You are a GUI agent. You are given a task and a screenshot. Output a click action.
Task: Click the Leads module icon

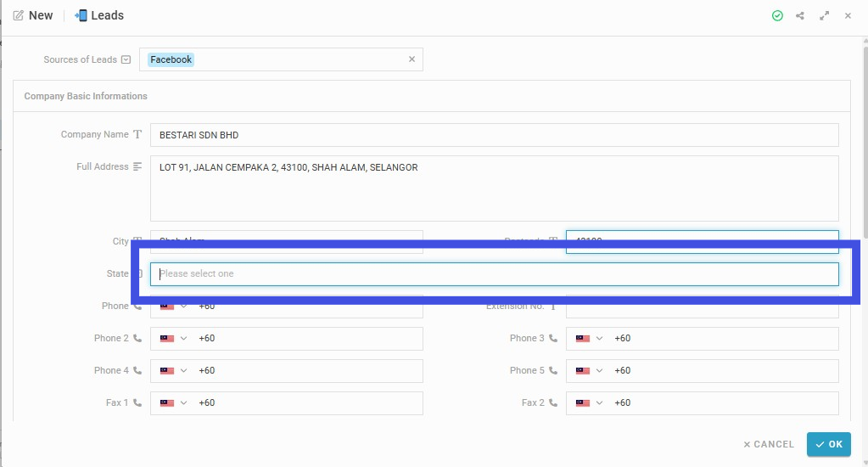[x=81, y=15]
